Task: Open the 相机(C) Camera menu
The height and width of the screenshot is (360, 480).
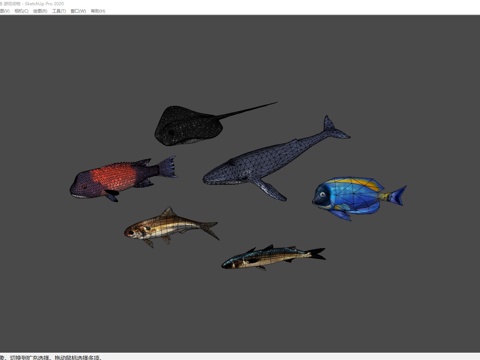Action: pyautogui.click(x=21, y=11)
